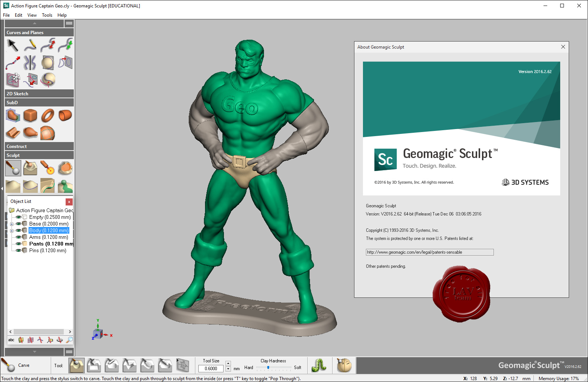588x382 pixels.
Task: Expand the Body tree node
Action: tap(12, 231)
